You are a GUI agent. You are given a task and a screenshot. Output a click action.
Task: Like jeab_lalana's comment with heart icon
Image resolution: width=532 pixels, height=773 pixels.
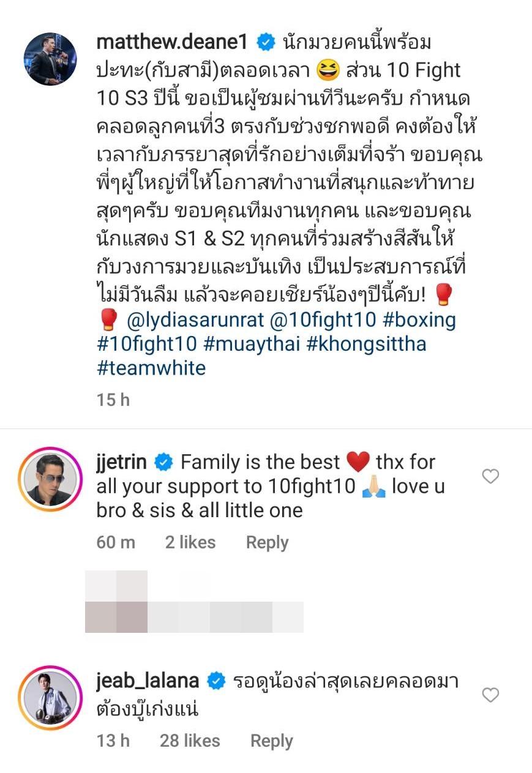point(491,695)
